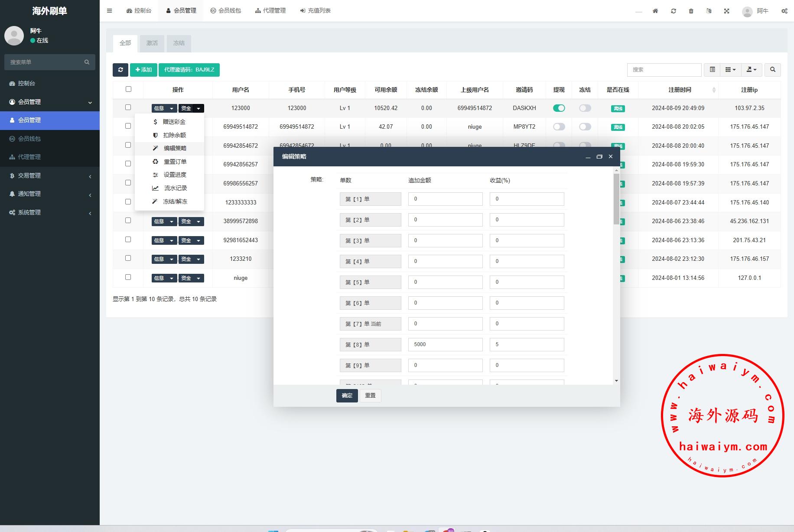Viewport: 794px width, 532px height.
Task: Click the magnifier search button beside export
Action: (x=772, y=70)
